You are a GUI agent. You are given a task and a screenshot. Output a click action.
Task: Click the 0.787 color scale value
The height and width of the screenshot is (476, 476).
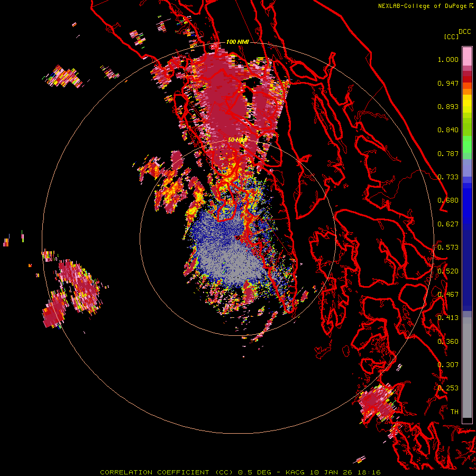[x=448, y=153]
